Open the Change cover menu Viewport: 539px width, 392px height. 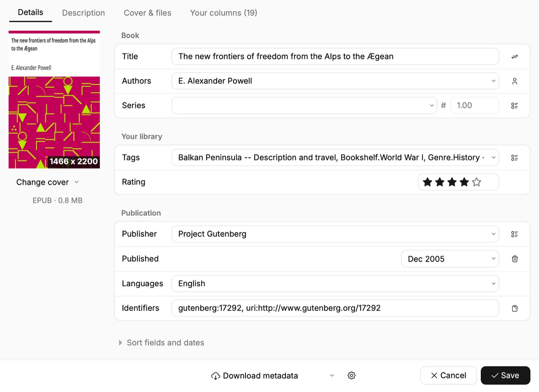coord(48,182)
